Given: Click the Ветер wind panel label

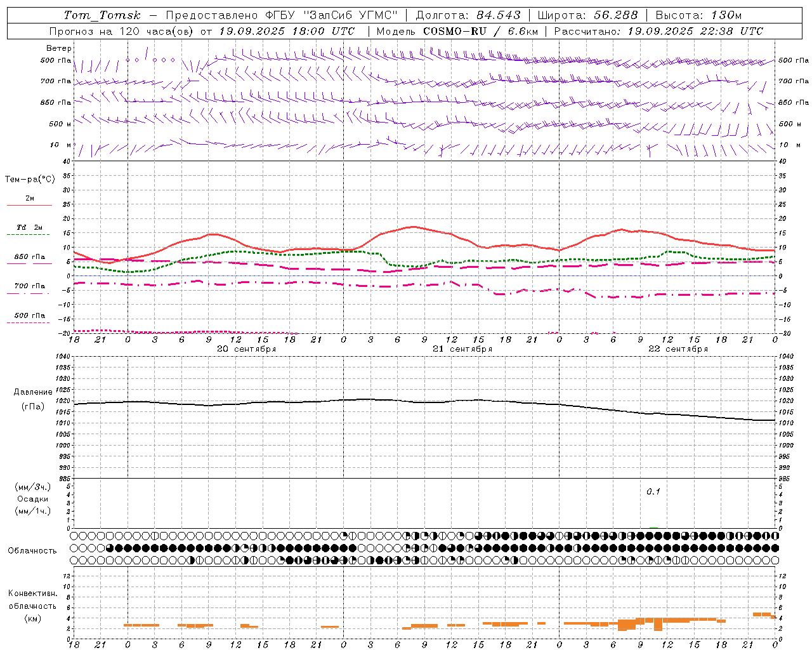Looking at the screenshot, I should tap(59, 48).
